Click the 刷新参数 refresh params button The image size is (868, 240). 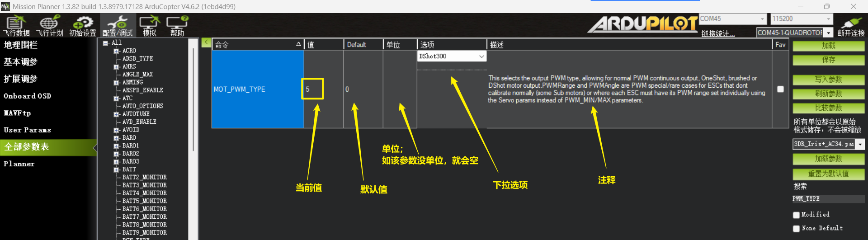pos(828,94)
